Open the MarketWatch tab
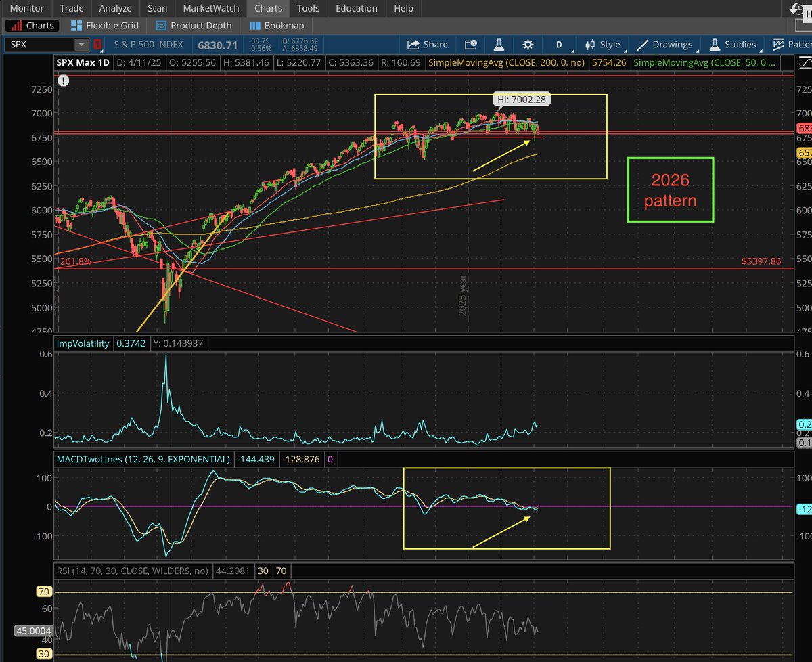Screen dimensions: 812x662 coord(211,8)
